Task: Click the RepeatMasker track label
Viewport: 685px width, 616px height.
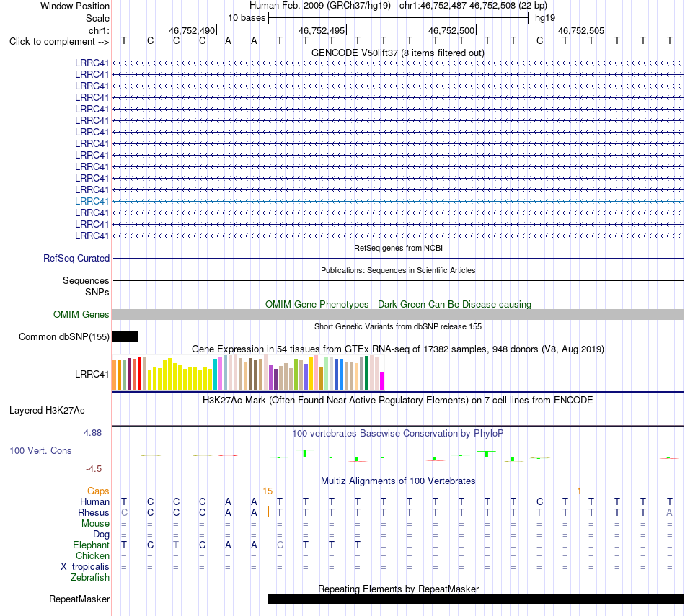Action: pos(79,599)
